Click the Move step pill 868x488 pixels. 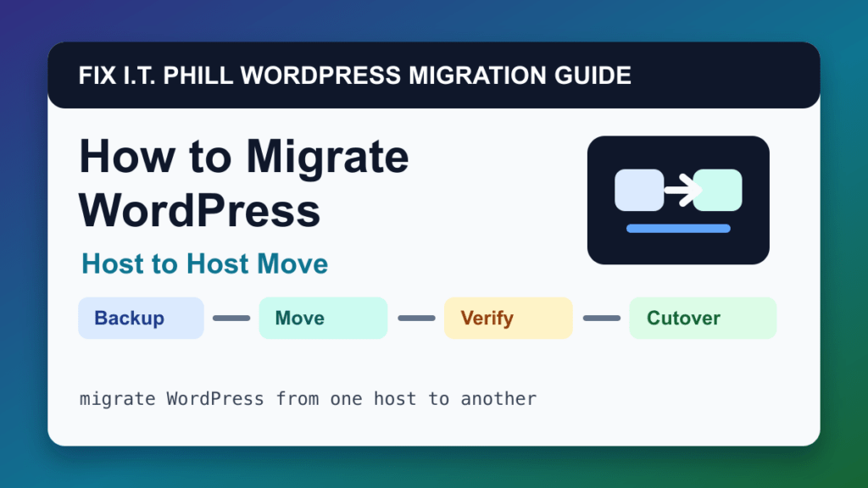[x=323, y=319]
